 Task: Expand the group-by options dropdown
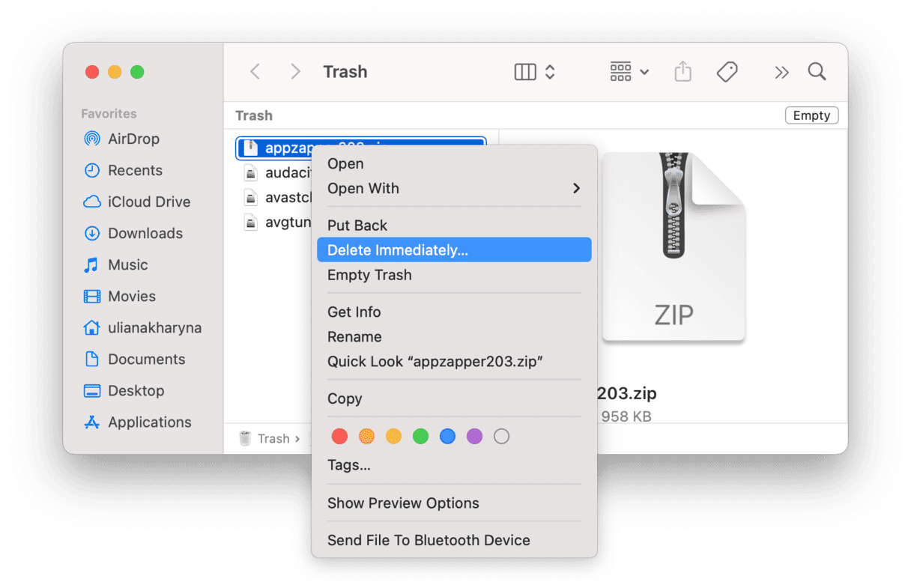coord(629,72)
